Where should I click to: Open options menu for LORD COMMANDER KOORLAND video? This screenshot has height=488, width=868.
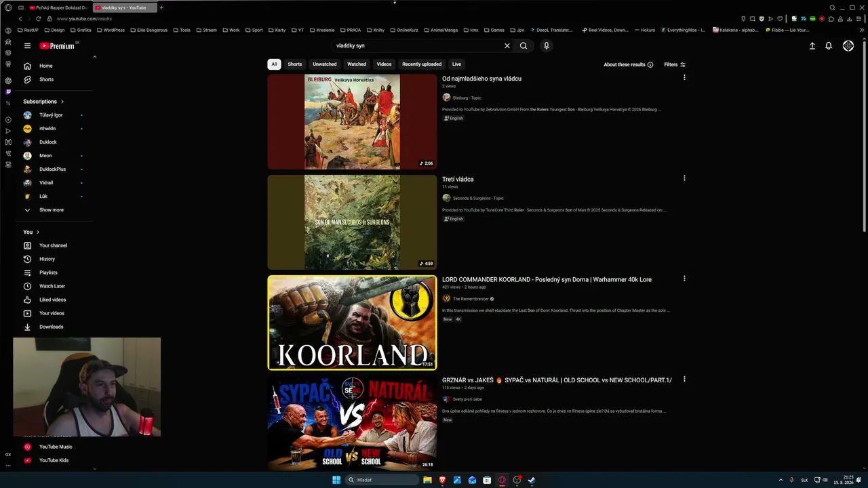[684, 279]
